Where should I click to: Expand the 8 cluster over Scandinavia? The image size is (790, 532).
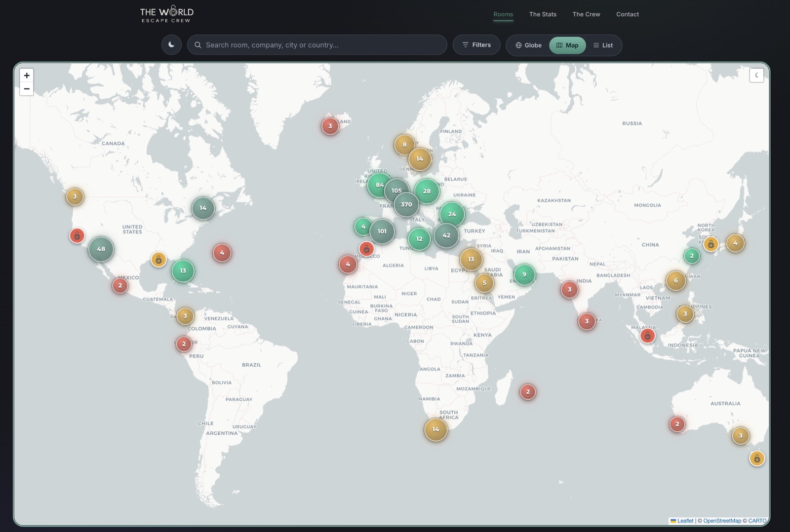click(x=404, y=145)
